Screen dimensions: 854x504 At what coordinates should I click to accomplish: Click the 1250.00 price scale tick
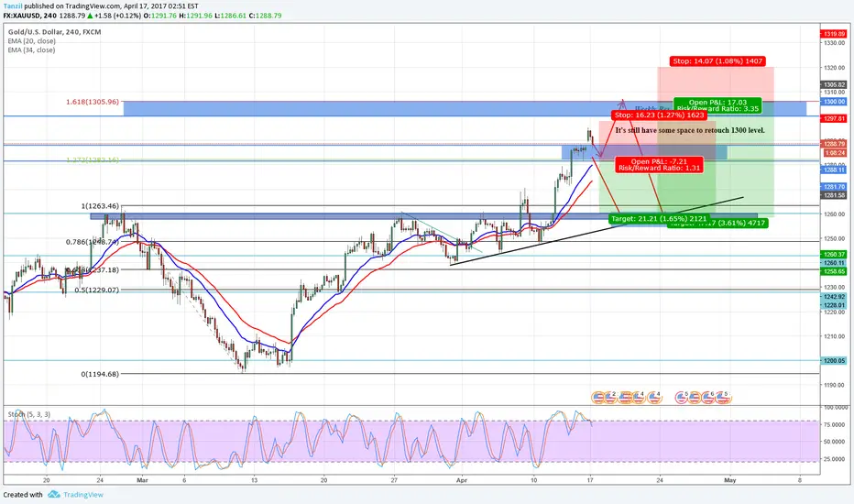[834, 238]
